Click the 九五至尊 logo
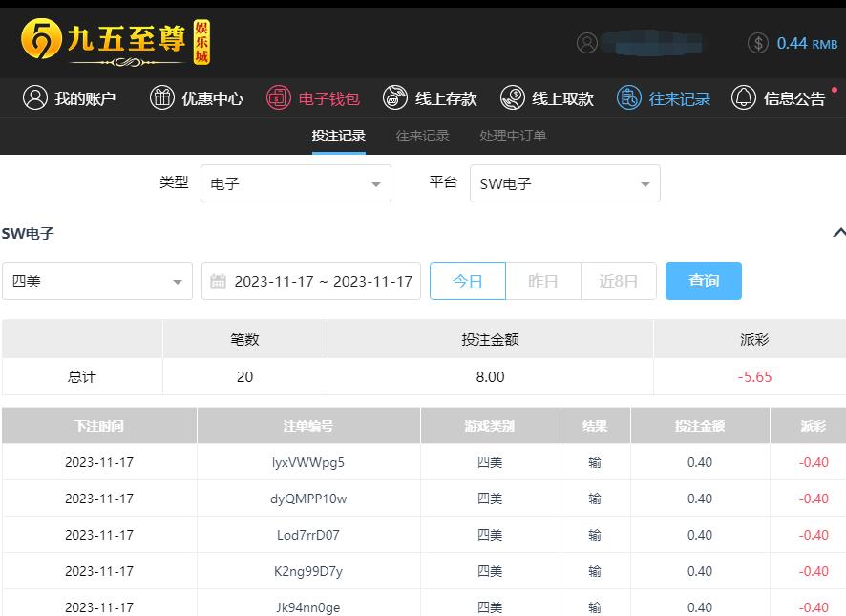This screenshot has height=616, width=846. (116, 42)
